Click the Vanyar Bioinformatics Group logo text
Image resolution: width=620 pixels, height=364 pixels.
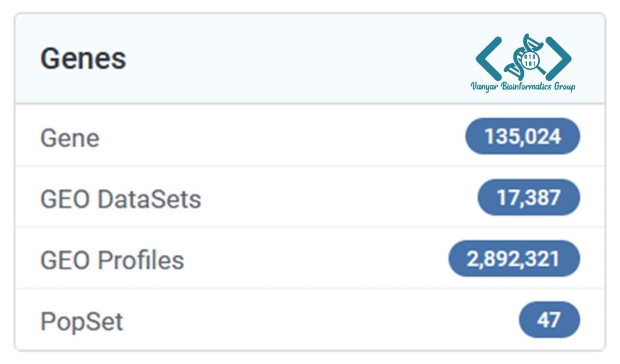tap(523, 86)
